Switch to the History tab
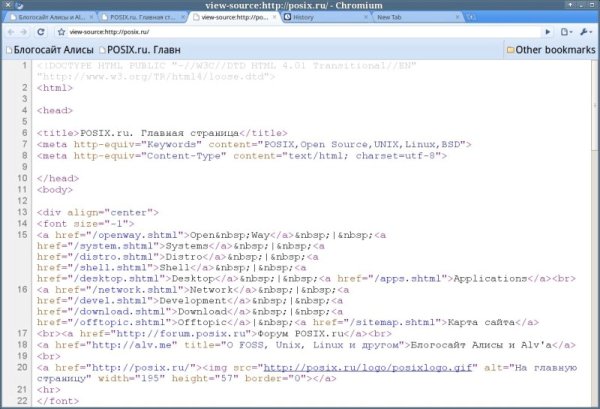Image resolution: width=600 pixels, height=409 pixels. tap(326, 17)
